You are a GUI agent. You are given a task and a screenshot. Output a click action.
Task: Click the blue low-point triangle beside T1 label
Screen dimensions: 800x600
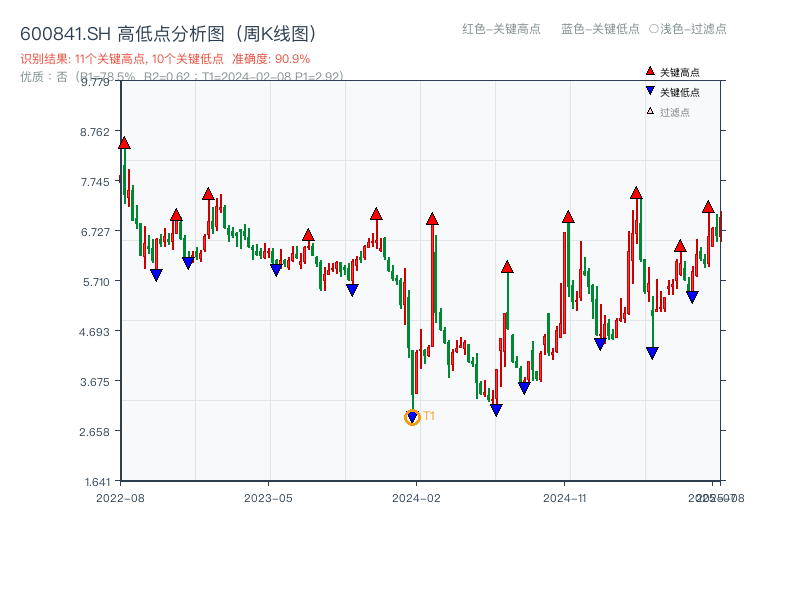tap(413, 417)
